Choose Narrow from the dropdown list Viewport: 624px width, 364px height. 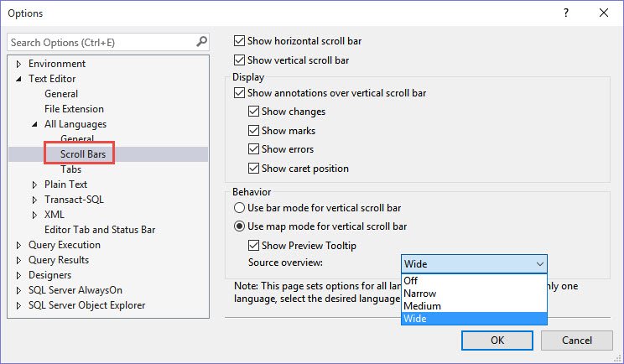click(421, 294)
